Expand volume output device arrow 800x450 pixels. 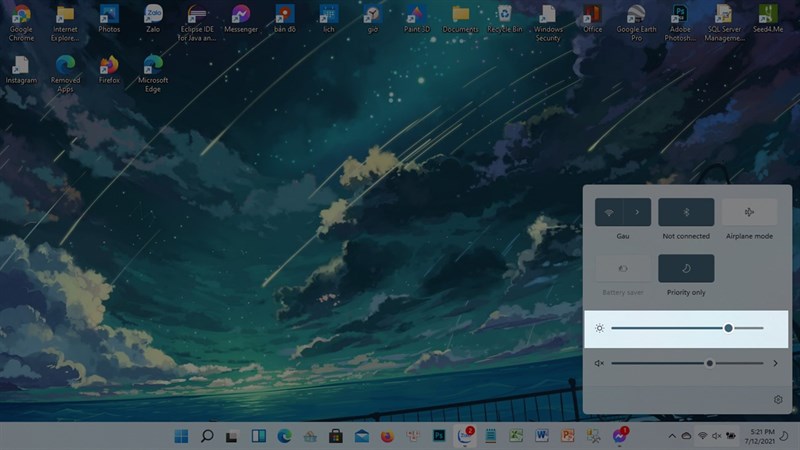[775, 363]
